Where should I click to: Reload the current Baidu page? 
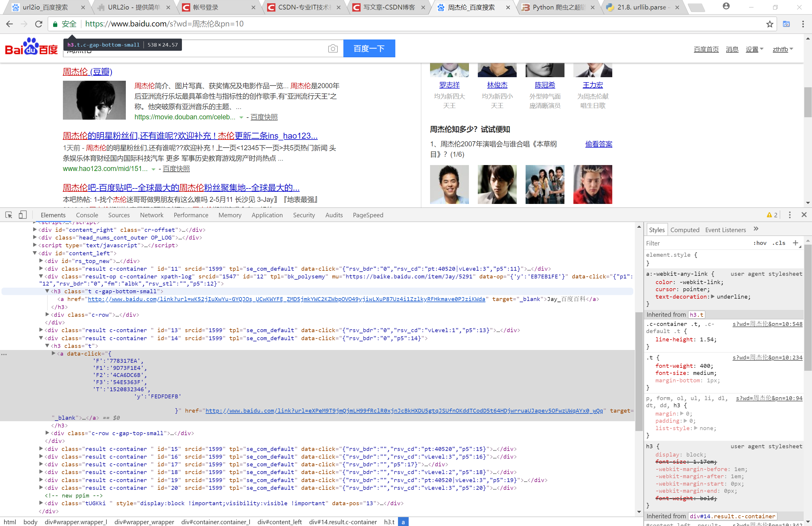(x=39, y=24)
